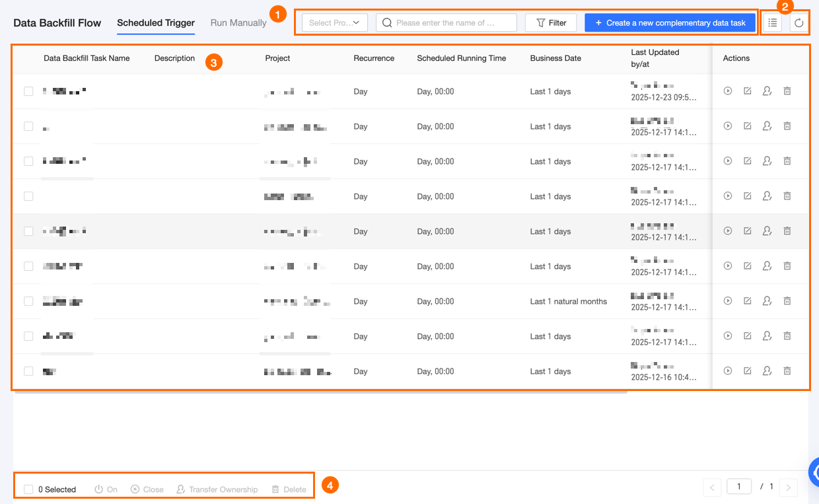The width and height of the screenshot is (819, 504).
Task: Switch to the Scheduled Trigger tab
Action: (x=156, y=22)
